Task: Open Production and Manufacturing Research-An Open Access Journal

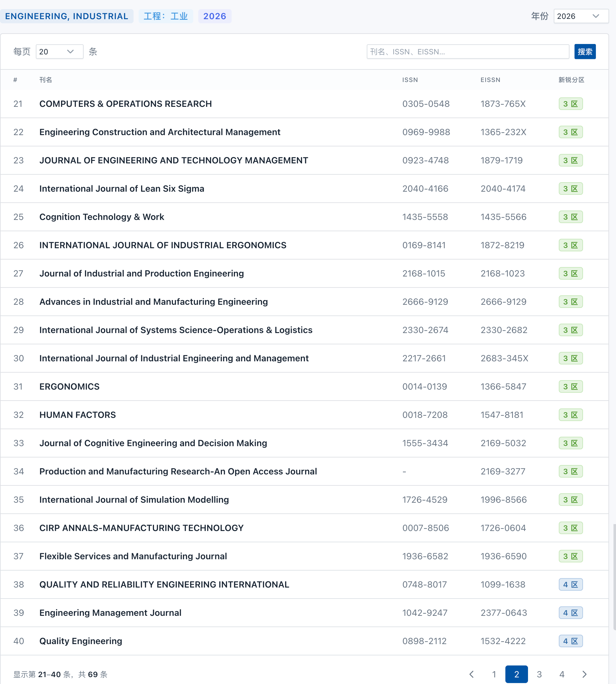Action: pos(179,472)
